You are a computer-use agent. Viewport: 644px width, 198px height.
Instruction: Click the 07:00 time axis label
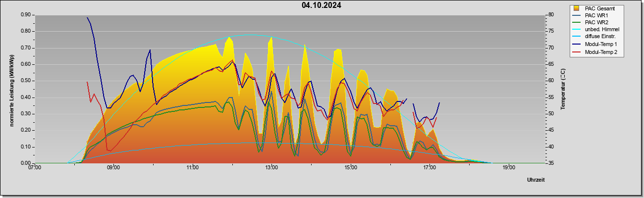coord(35,167)
